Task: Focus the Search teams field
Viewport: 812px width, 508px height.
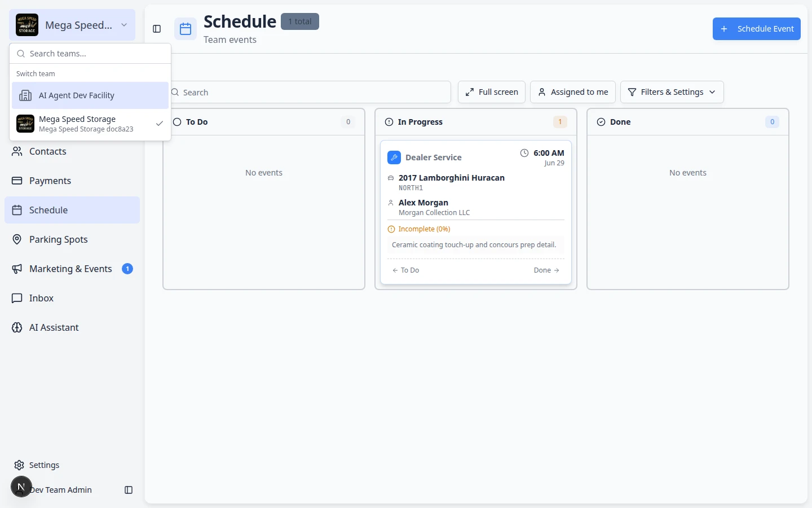Action: [x=90, y=54]
